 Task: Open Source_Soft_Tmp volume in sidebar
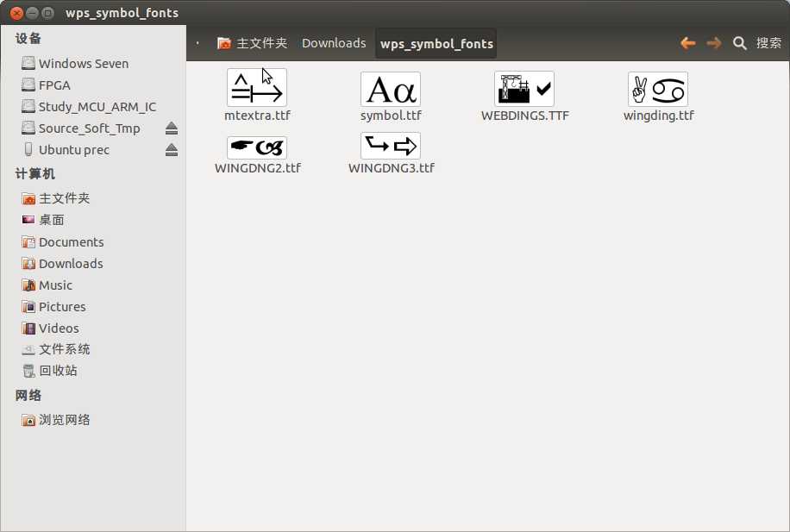click(x=89, y=128)
